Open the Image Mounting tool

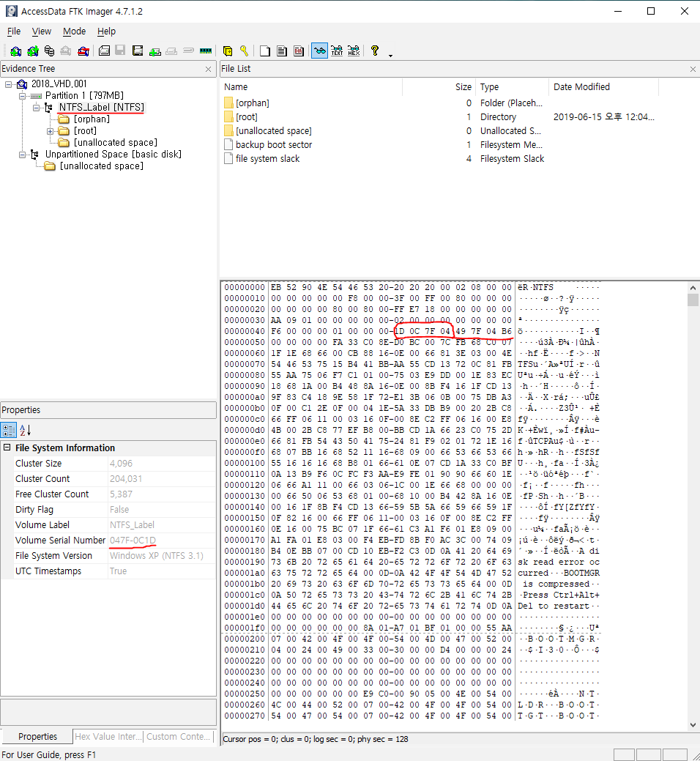tap(50, 51)
